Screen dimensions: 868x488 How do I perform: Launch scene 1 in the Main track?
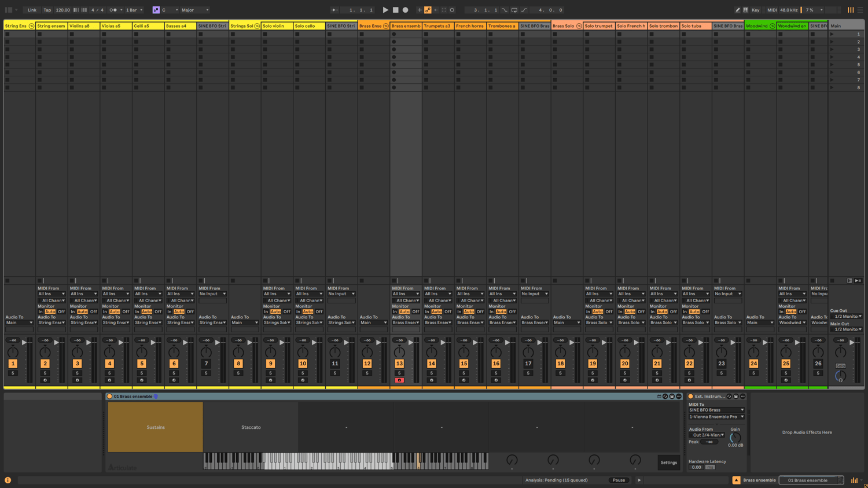[832, 34]
